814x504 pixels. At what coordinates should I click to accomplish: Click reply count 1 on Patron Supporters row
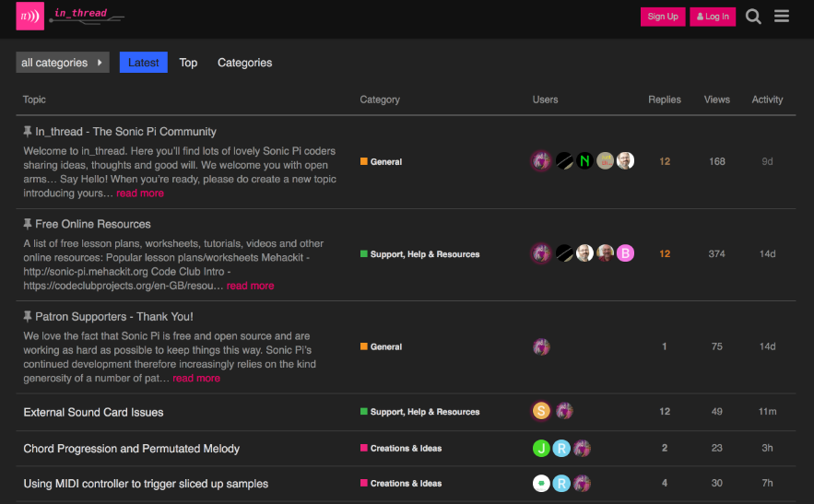664,346
